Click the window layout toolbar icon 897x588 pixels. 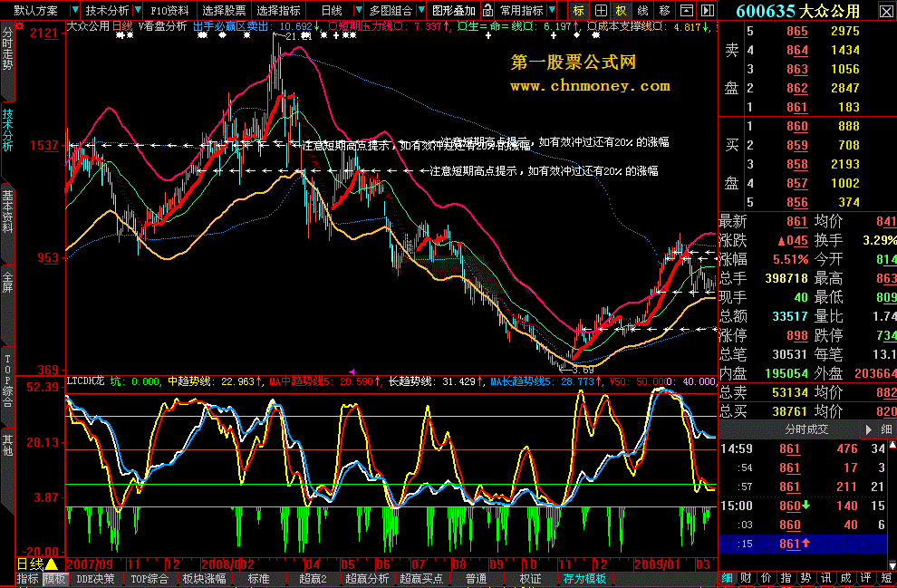(686, 10)
